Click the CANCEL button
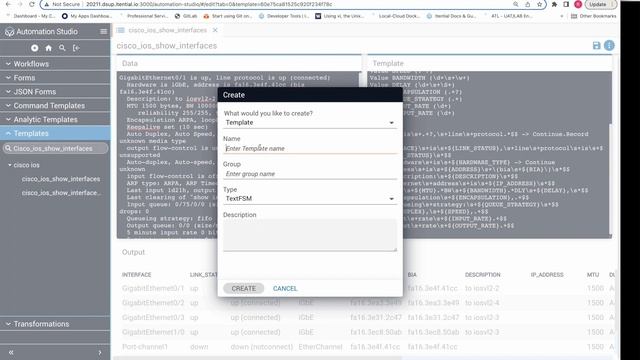The width and height of the screenshot is (640, 360). (285, 288)
